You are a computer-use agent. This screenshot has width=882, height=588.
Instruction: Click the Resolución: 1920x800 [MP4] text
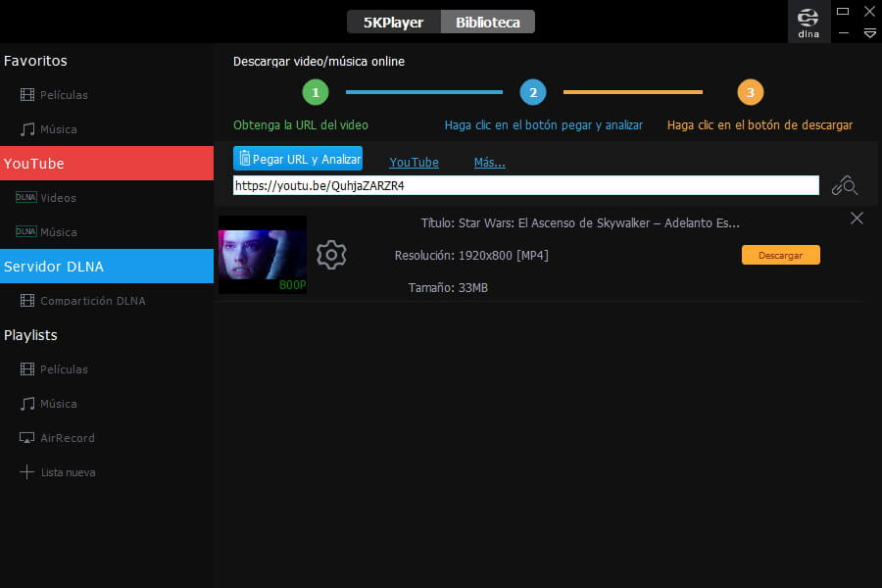(471, 256)
